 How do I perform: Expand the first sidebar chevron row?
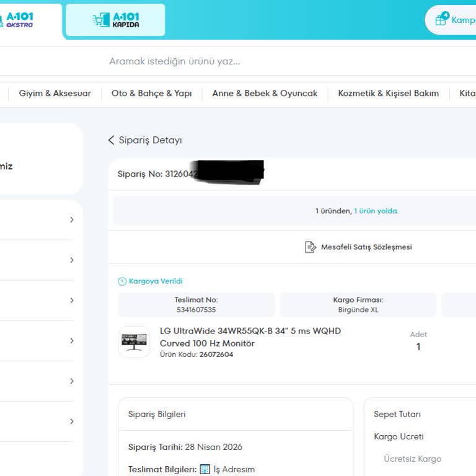(x=72, y=219)
